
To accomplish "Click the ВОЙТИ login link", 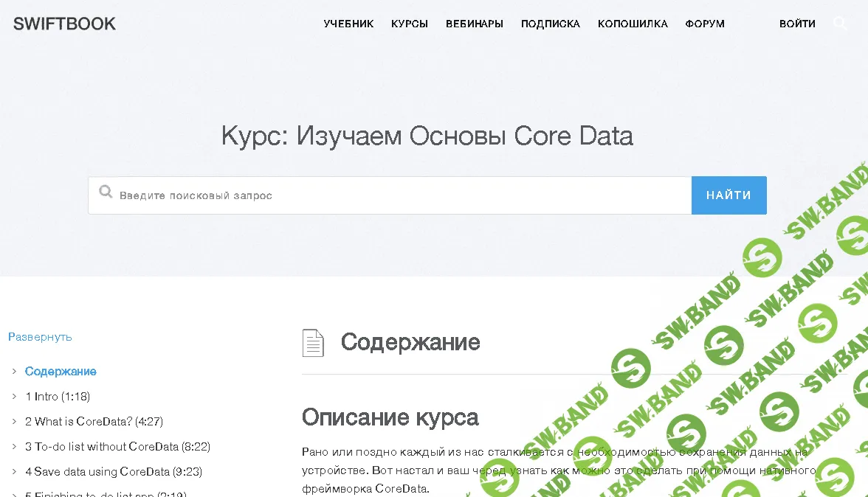I will 797,23.
